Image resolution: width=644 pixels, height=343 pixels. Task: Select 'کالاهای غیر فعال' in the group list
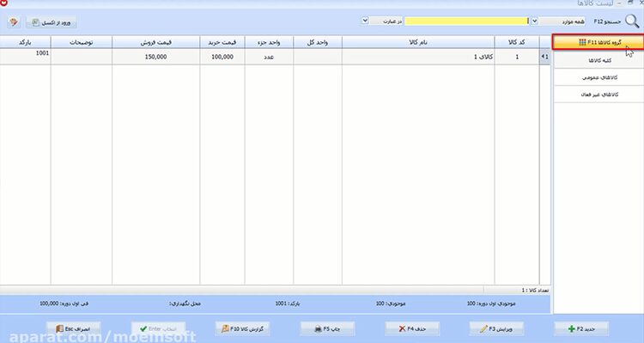pos(598,95)
